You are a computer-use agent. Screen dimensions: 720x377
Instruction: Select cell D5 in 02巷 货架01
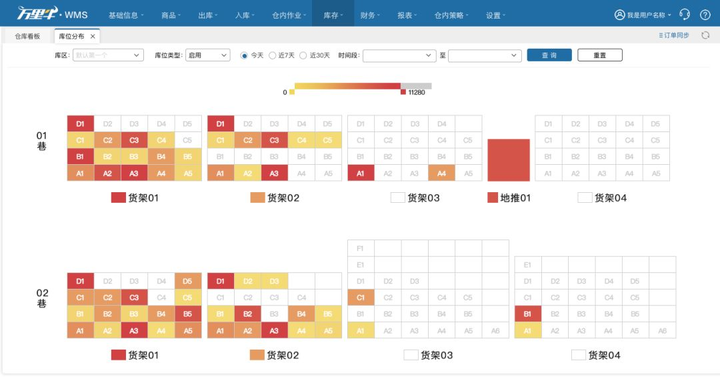coord(188,281)
